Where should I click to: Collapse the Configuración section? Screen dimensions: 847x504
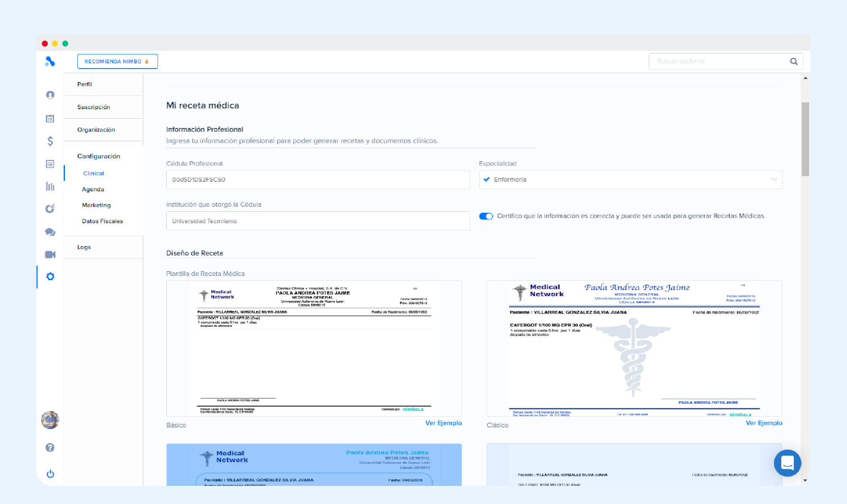(x=99, y=156)
